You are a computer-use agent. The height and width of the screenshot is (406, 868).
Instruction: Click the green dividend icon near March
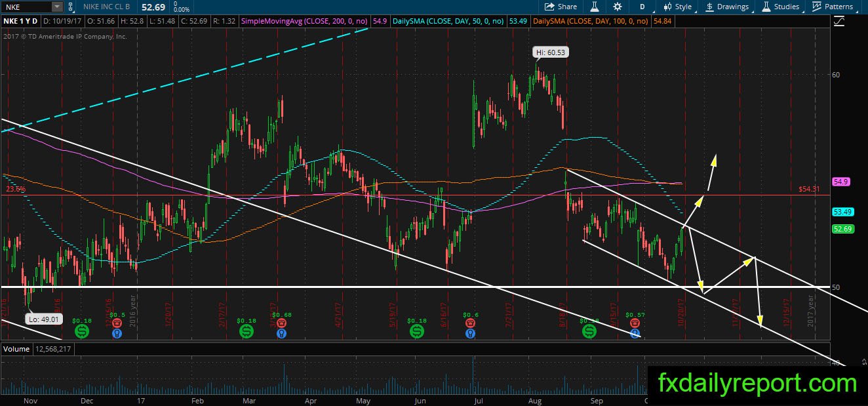[x=247, y=332]
